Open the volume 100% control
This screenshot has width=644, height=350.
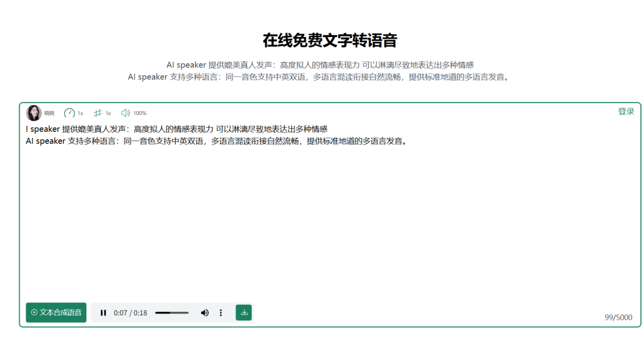pos(134,113)
